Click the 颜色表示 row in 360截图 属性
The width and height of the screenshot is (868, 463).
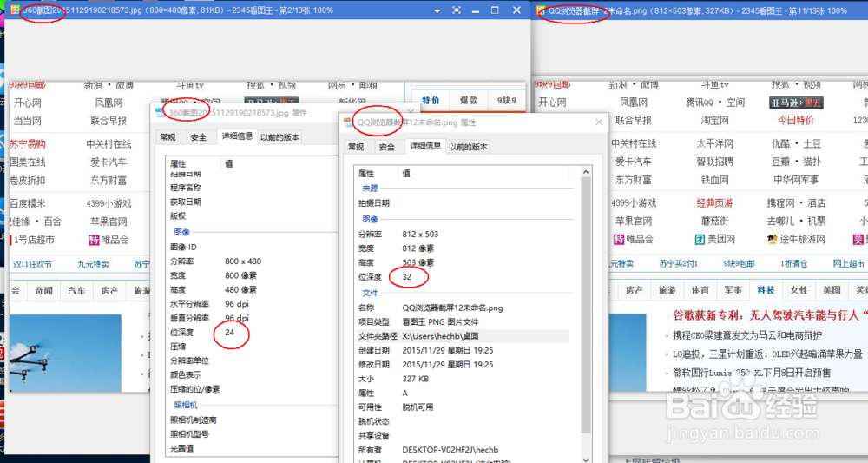click(x=252, y=375)
